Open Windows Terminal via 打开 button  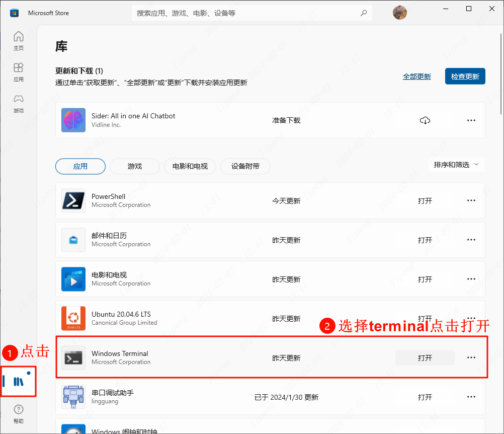tap(425, 358)
